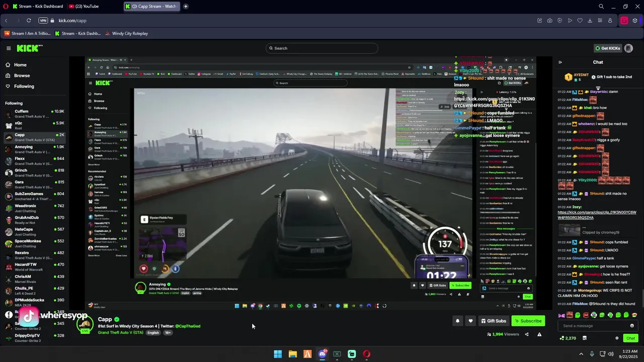Screen dimensions: 644x362
Task: Open xQc's channel in Following list
Action: tap(34, 125)
